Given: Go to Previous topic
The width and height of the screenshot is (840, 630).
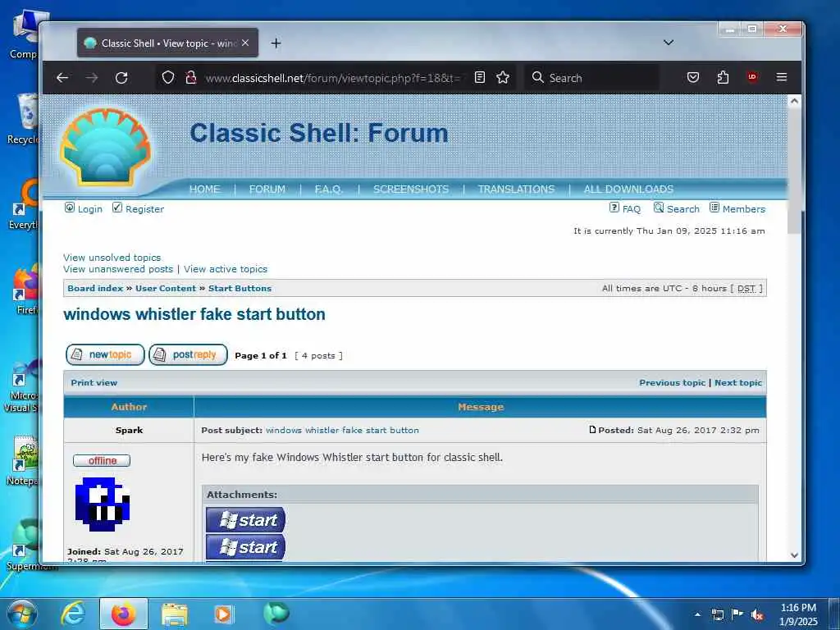Looking at the screenshot, I should (672, 382).
